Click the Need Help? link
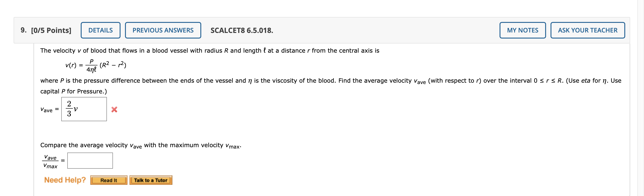 pos(65,179)
